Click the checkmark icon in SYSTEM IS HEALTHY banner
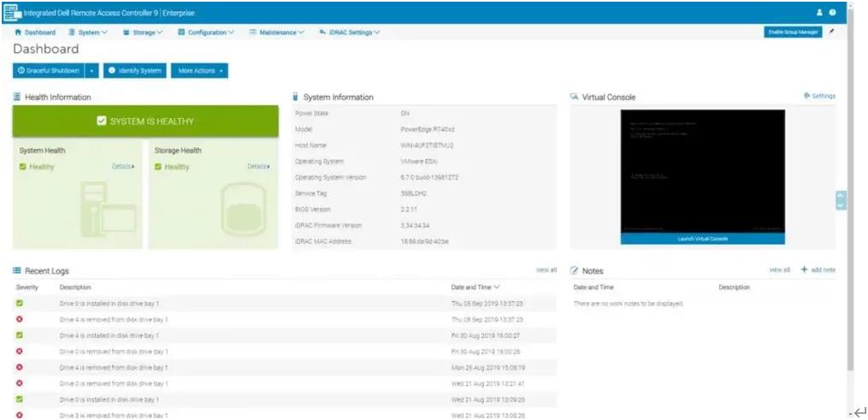Screen dimensions: 868x420 [x=101, y=121]
